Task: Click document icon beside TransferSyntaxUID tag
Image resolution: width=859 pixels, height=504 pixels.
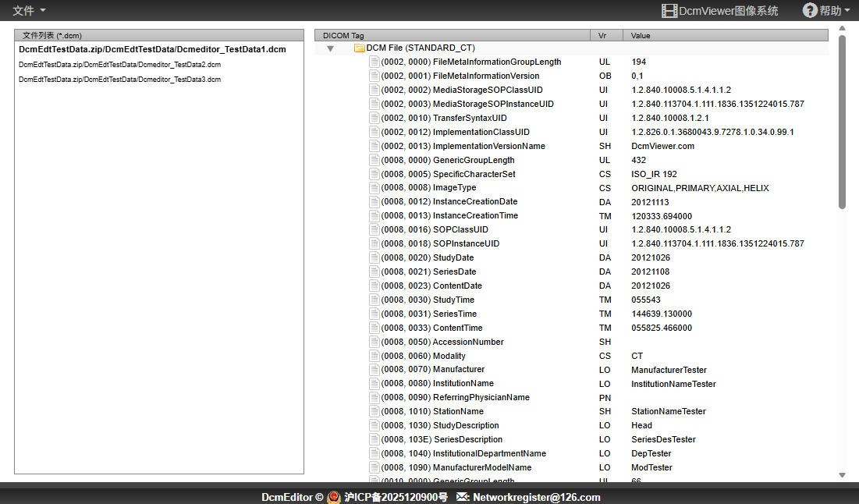Action: [374, 118]
